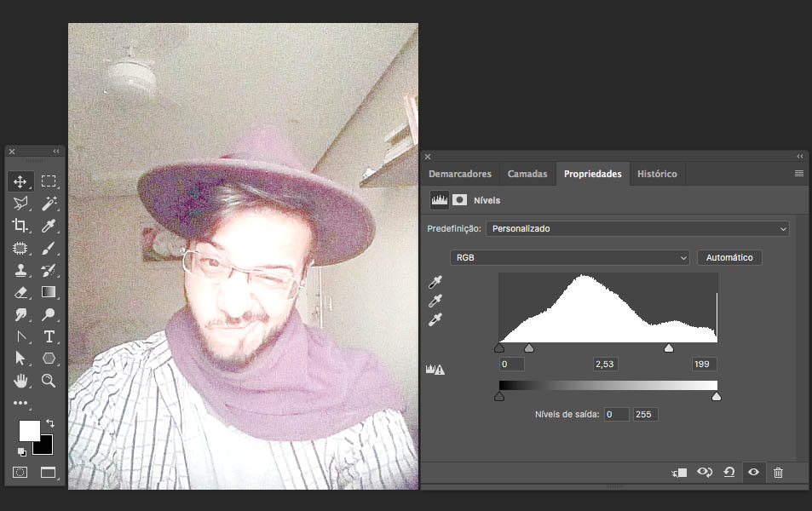Select the Move tool
This screenshot has width=812, height=511.
click(20, 181)
